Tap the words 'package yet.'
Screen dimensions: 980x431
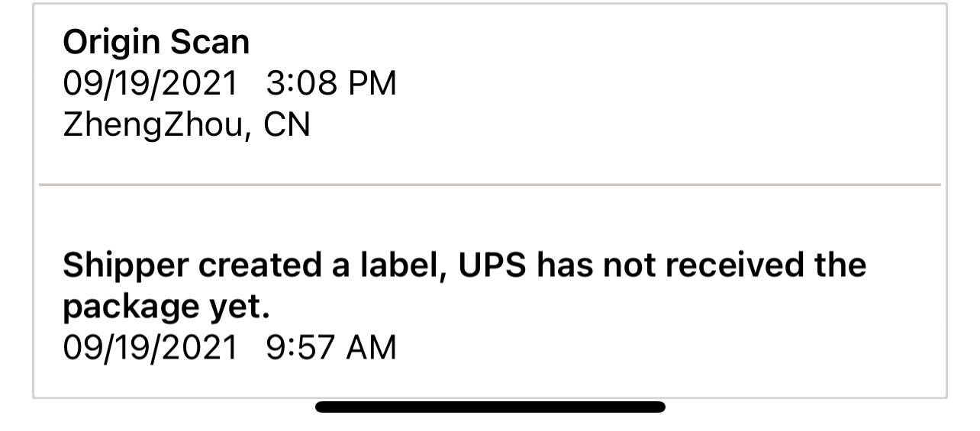(x=166, y=306)
